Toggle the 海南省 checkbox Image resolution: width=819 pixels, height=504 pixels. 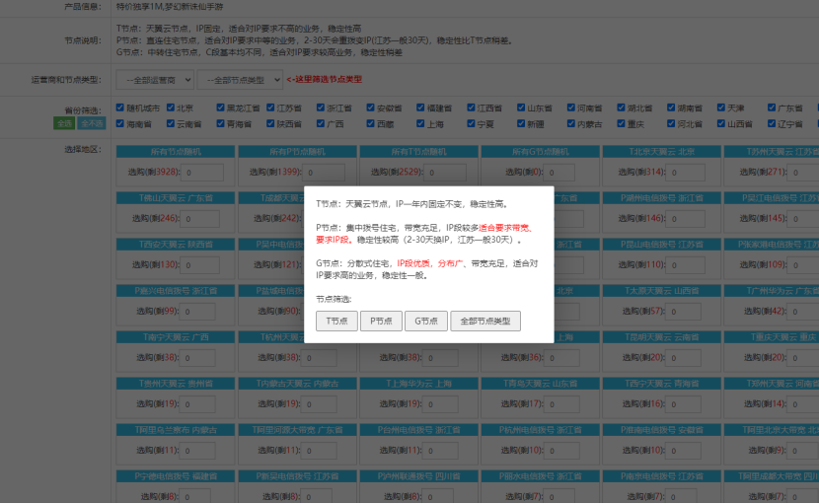point(121,124)
